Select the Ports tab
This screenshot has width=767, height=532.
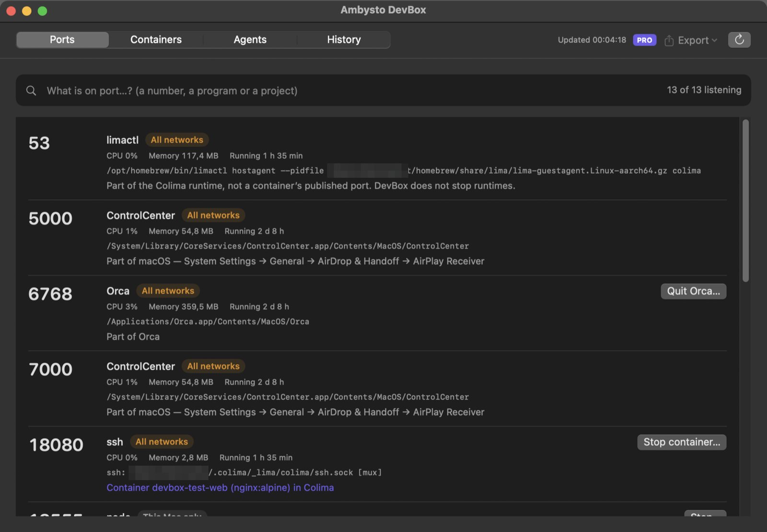(x=62, y=40)
